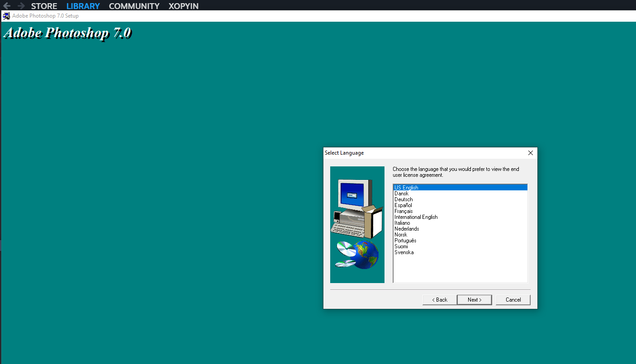Choose Nederlands from the language list
636x364 pixels.
point(407,229)
